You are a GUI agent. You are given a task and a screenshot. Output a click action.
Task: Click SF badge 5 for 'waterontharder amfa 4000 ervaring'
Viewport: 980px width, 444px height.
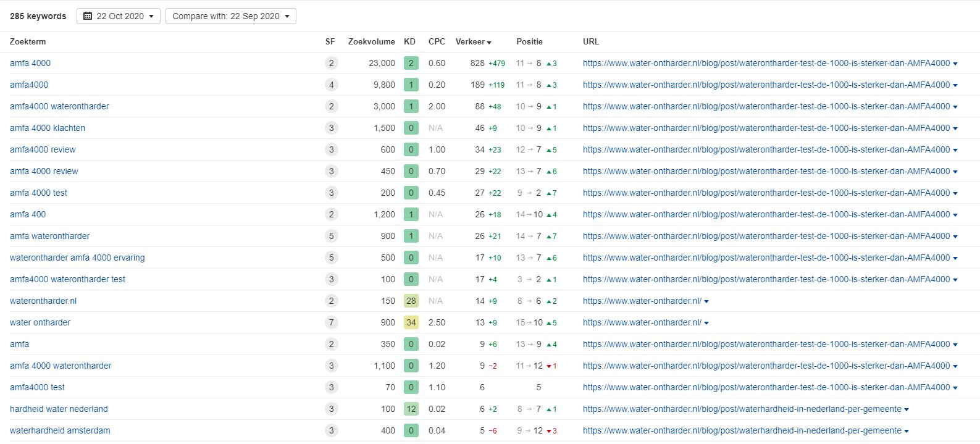332,258
